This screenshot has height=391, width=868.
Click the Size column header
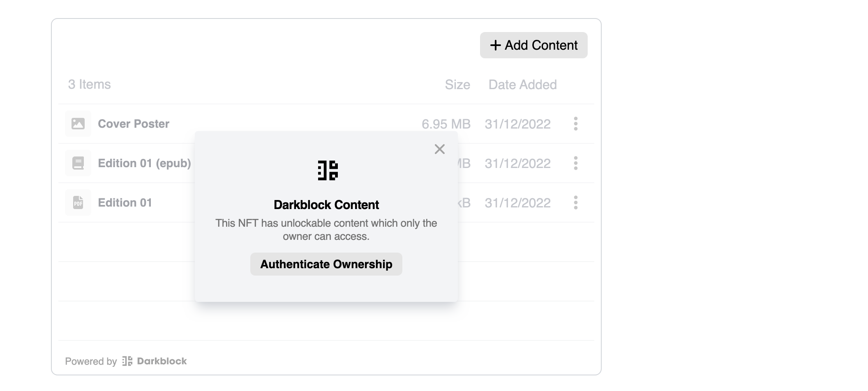coord(457,85)
